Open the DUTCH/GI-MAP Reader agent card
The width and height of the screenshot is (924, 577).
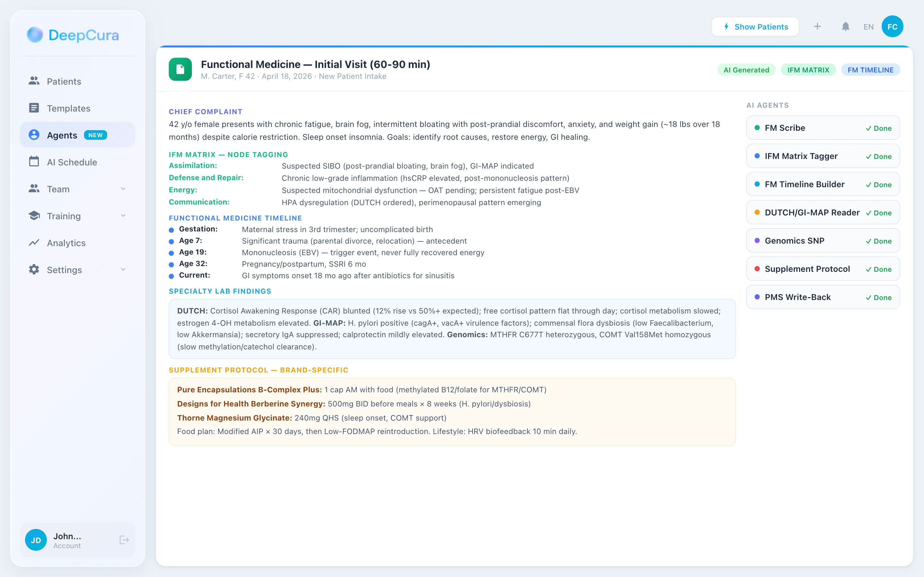(x=823, y=213)
